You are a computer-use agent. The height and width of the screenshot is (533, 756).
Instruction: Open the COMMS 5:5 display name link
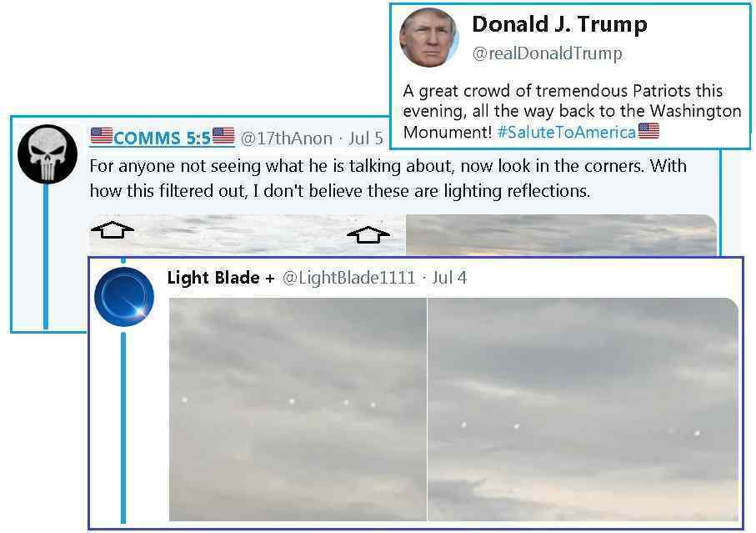(x=163, y=138)
